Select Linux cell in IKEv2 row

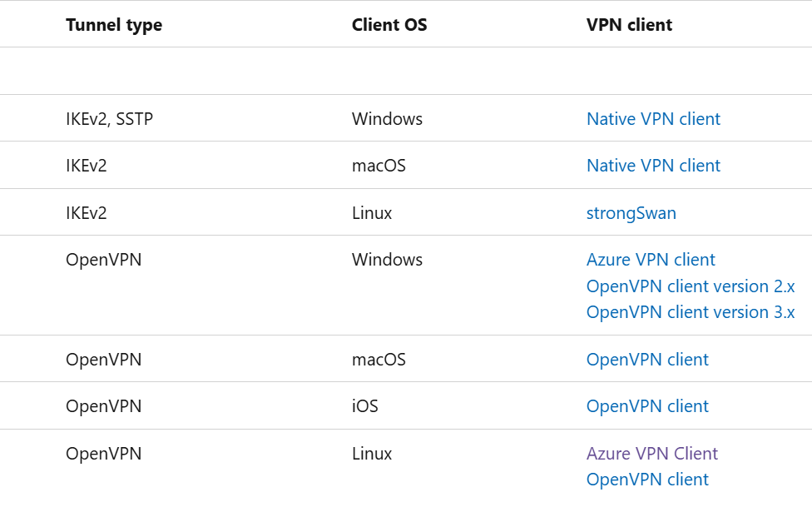[x=372, y=213]
